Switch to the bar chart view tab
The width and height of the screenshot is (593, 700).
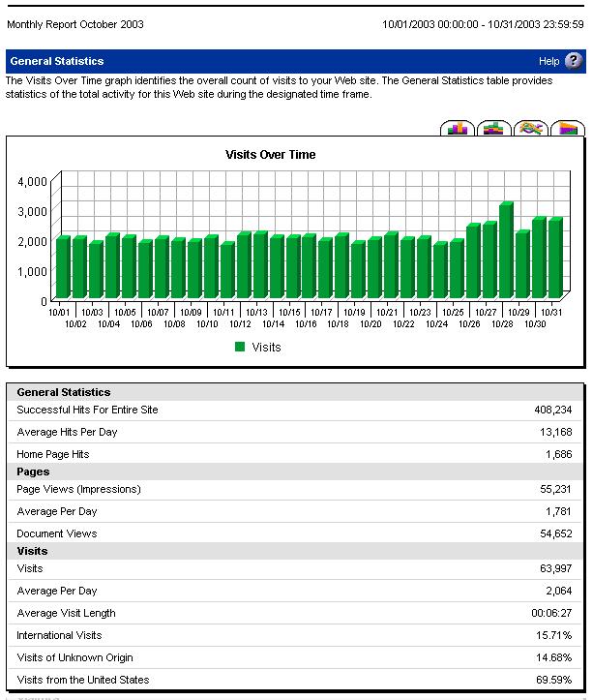coord(458,129)
